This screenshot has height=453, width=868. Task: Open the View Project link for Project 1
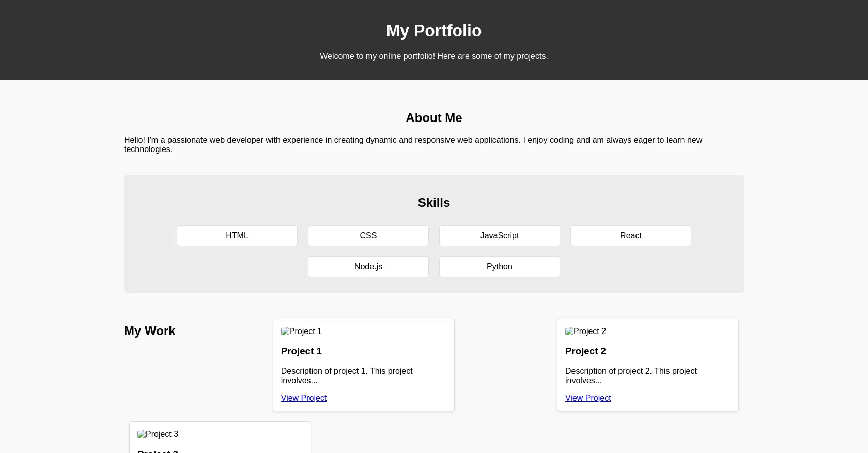(x=303, y=398)
